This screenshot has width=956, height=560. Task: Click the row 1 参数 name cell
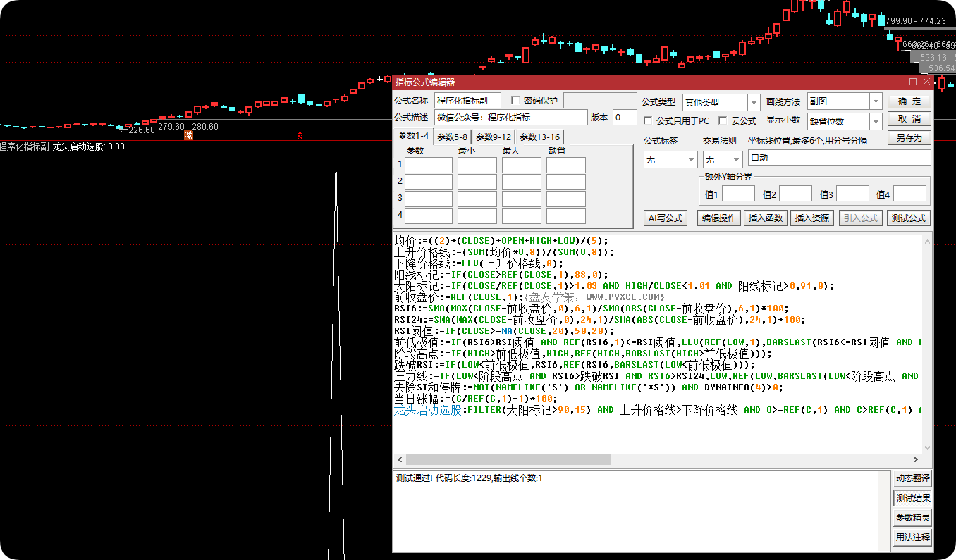point(429,165)
